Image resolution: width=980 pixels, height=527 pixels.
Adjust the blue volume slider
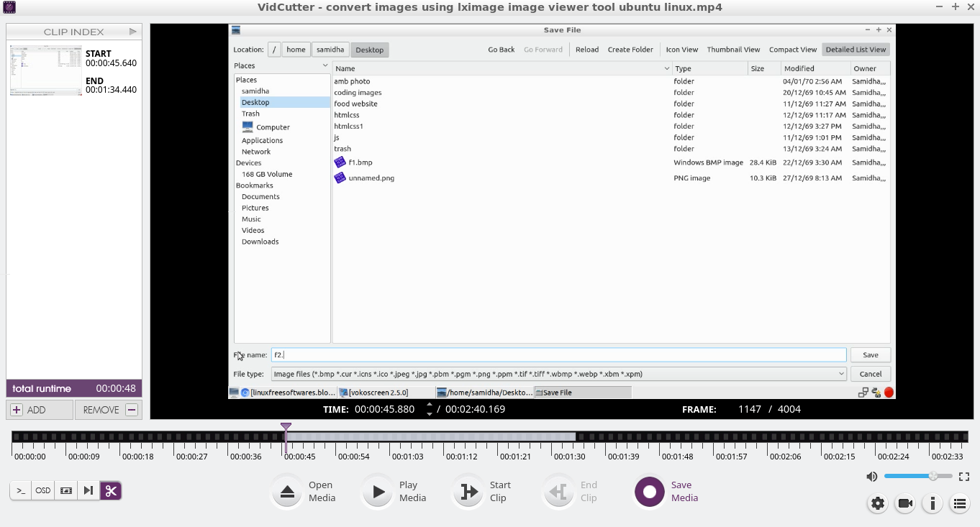[x=918, y=476]
